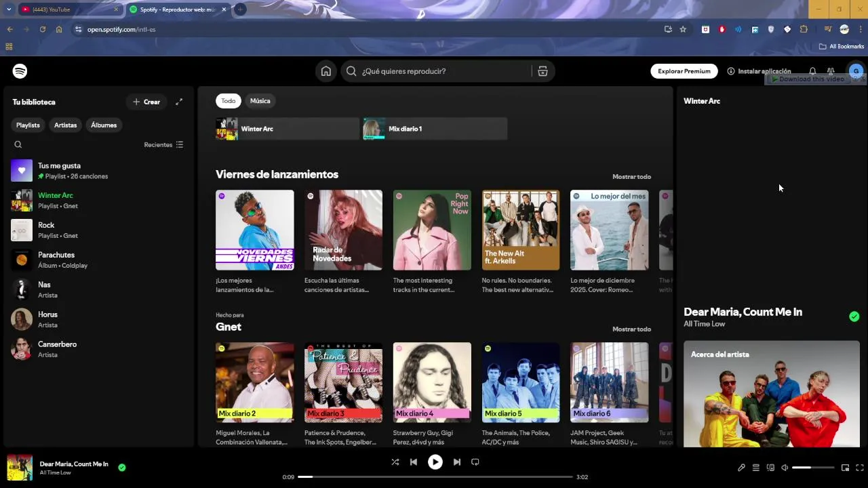Reload the browser page
868x488 pixels.
pyautogui.click(x=43, y=29)
